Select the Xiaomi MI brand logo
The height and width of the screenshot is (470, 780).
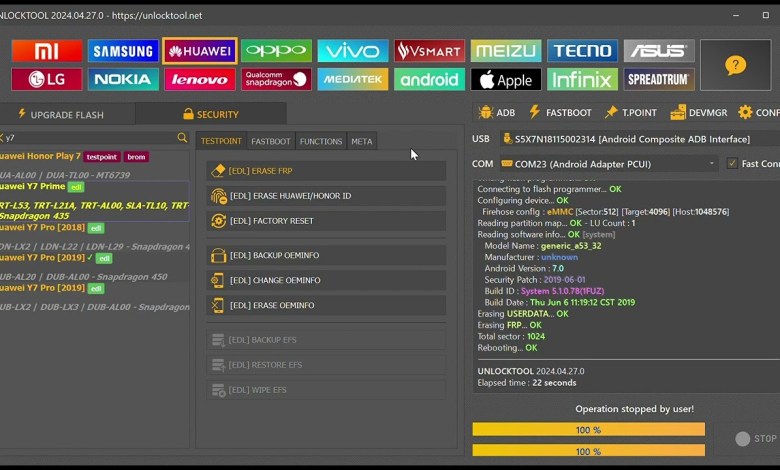tap(47, 51)
